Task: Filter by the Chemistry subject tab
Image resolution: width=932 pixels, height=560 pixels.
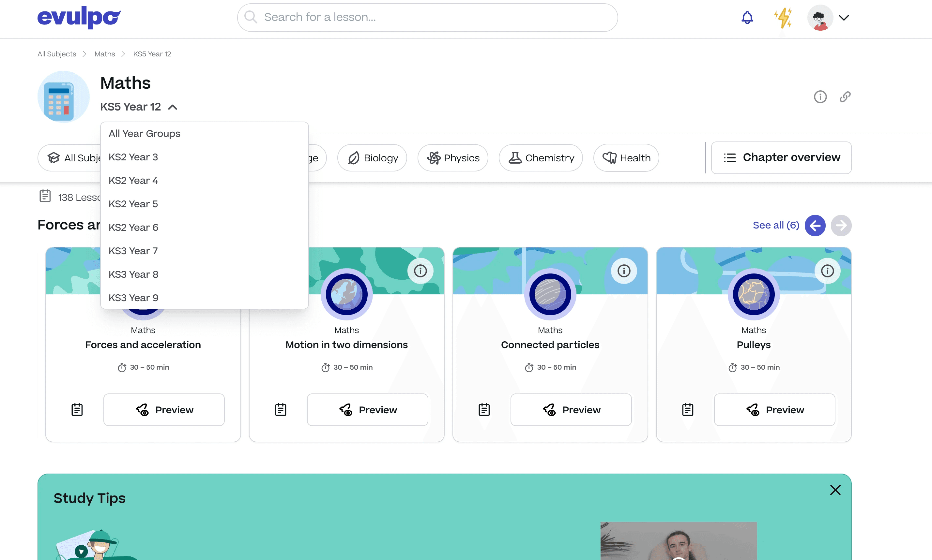Action: (541, 158)
